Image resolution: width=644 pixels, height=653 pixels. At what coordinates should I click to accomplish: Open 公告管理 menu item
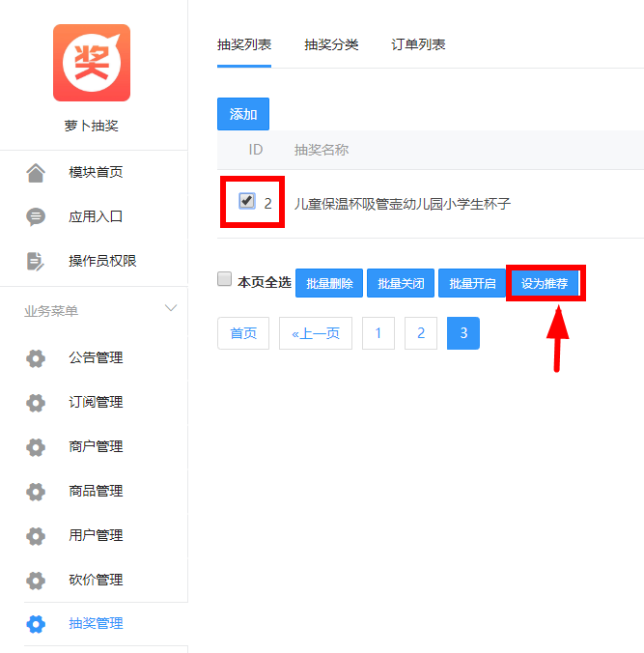pyautogui.click(x=94, y=358)
